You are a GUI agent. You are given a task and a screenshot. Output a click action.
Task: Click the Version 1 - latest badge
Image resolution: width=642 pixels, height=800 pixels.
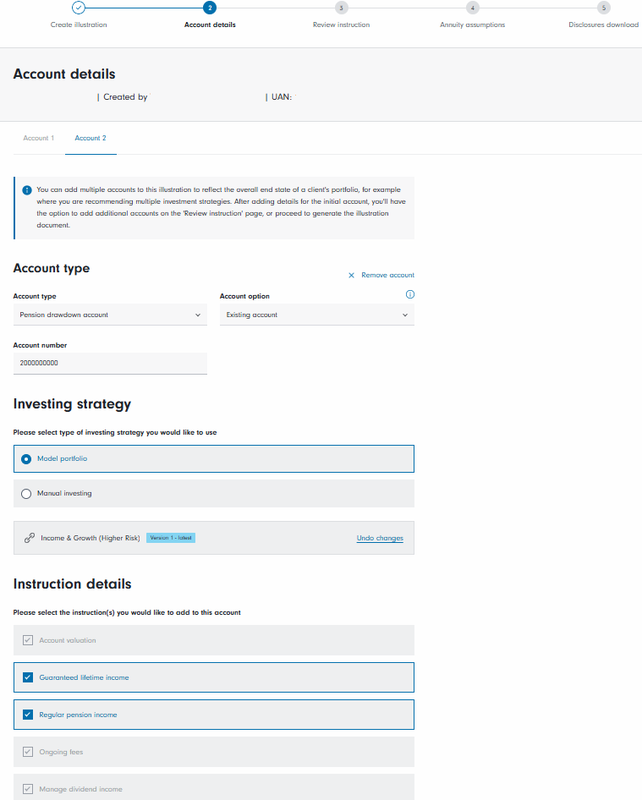pyautogui.click(x=171, y=538)
